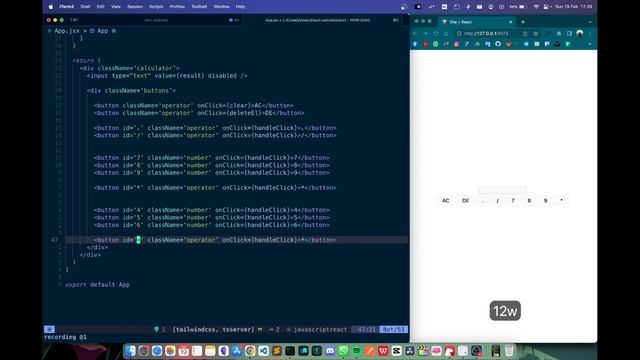Open Finder from the Dock
This screenshot has width=640, height=360.
coord(130,351)
